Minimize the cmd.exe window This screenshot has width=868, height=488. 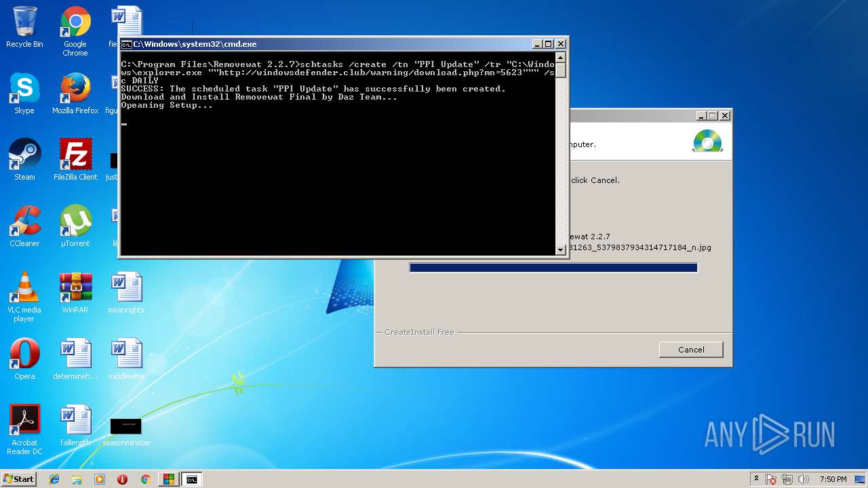(x=537, y=44)
